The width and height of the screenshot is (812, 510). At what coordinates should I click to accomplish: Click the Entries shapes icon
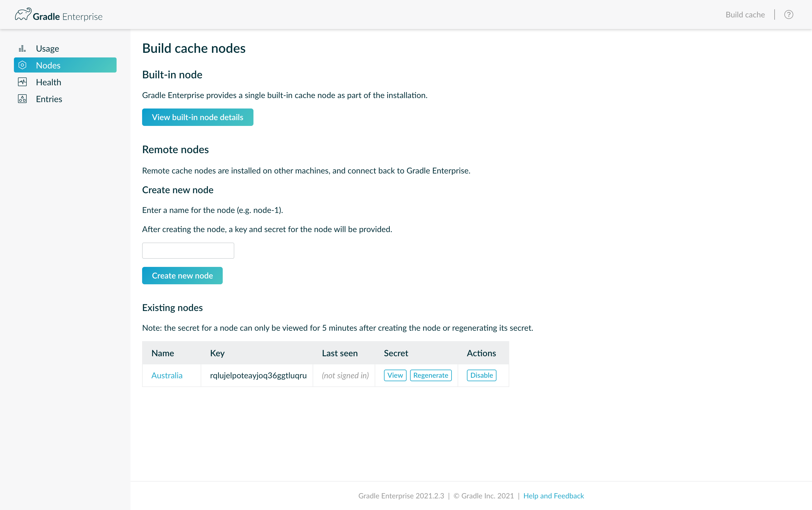tap(22, 99)
